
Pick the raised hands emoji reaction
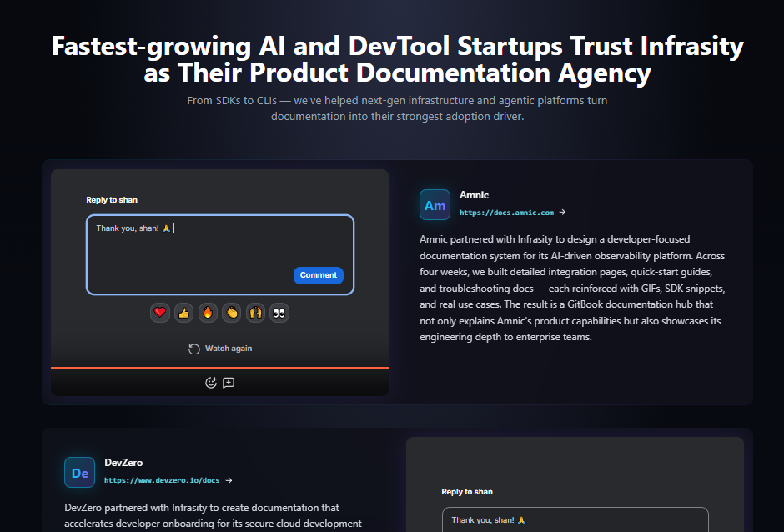[x=255, y=313]
